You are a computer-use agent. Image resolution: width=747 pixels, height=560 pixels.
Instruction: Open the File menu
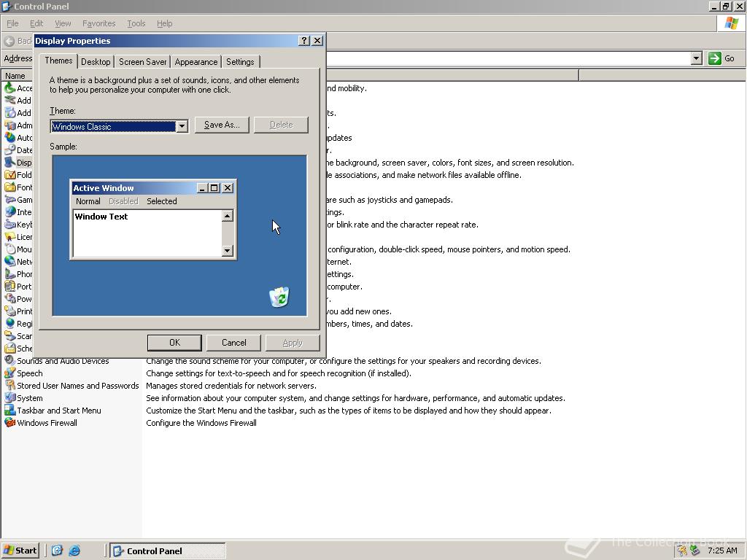click(x=12, y=23)
